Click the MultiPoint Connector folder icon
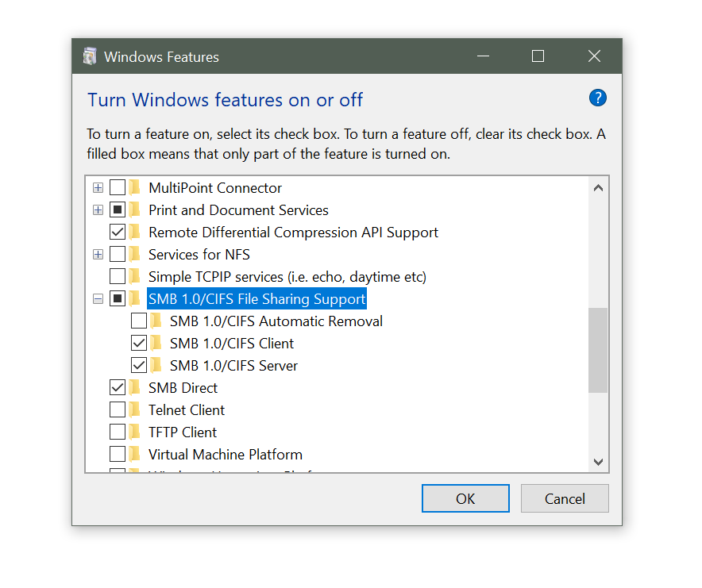Screen dimensions: 702x588 click(x=135, y=187)
